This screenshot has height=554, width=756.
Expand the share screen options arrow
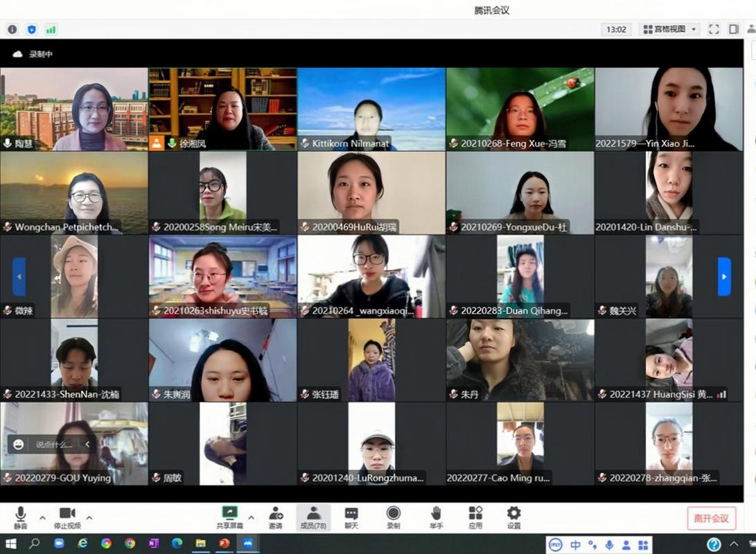251,517
